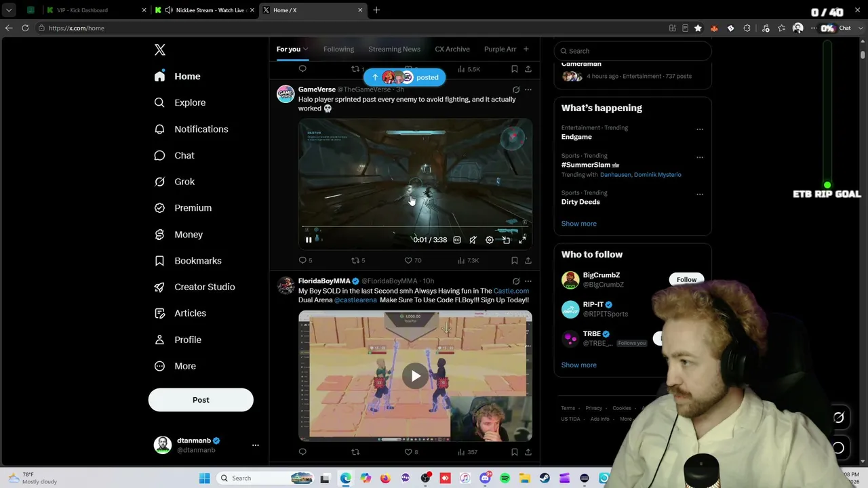Open Steam from the taskbar
Image resolution: width=868 pixels, height=488 pixels.
click(545, 479)
